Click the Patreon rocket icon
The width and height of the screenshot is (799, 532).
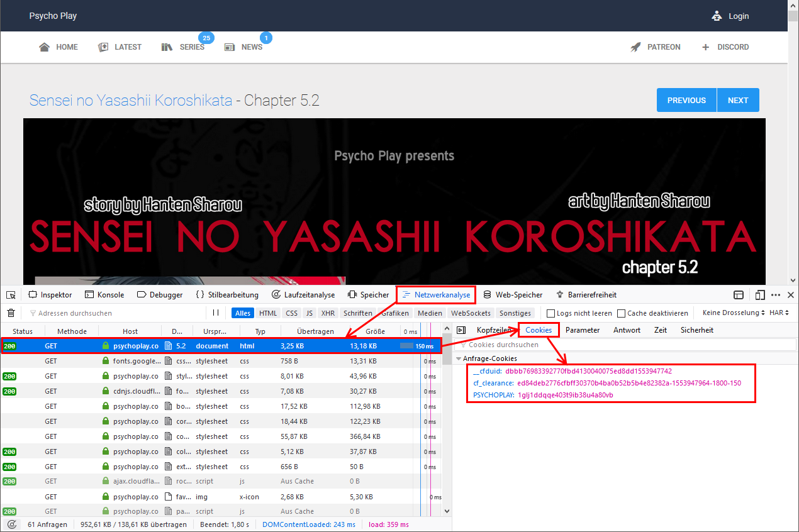(635, 47)
